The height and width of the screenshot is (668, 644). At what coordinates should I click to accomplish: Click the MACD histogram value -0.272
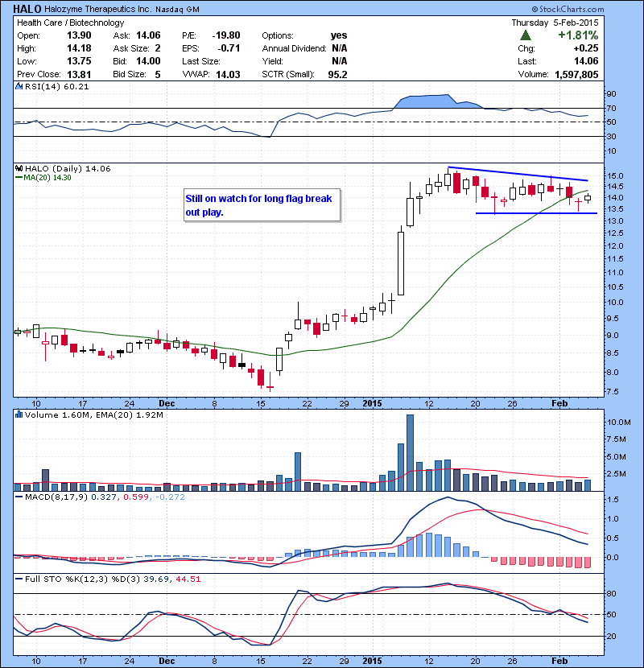pyautogui.click(x=170, y=497)
